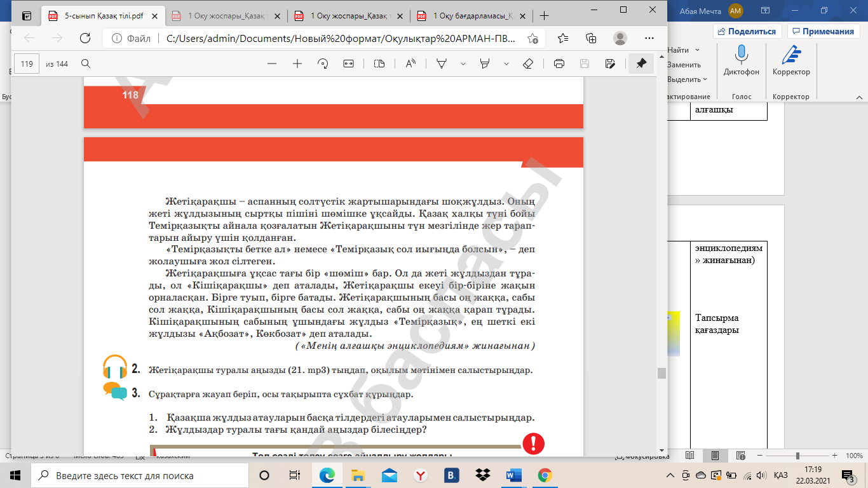
Task: Switch PDF page view layout
Action: pos(379,64)
